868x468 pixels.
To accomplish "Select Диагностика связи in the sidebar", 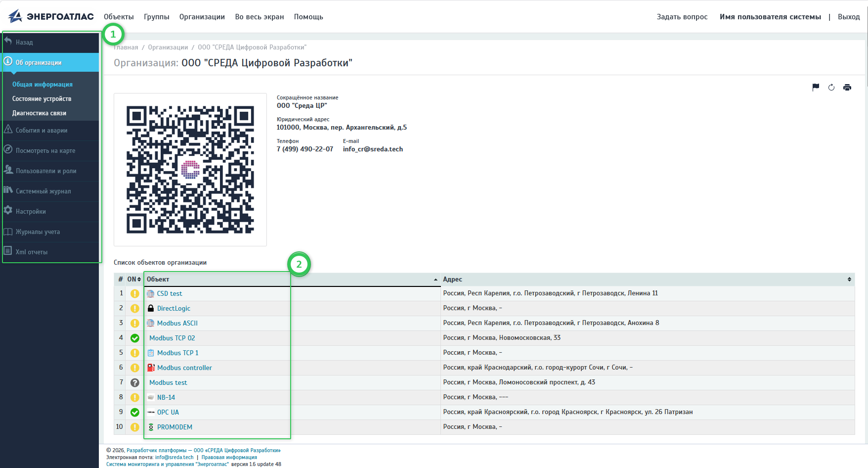I will (x=40, y=113).
